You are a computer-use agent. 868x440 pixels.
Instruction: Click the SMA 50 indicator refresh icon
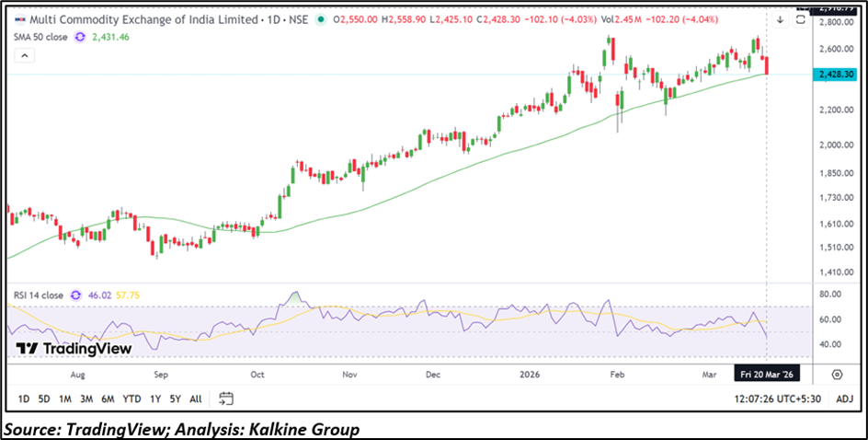[x=80, y=36]
